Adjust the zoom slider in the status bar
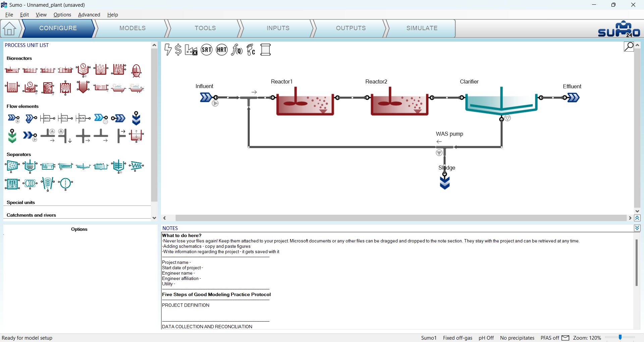Viewport: 644px width, 342px height. (x=620, y=337)
